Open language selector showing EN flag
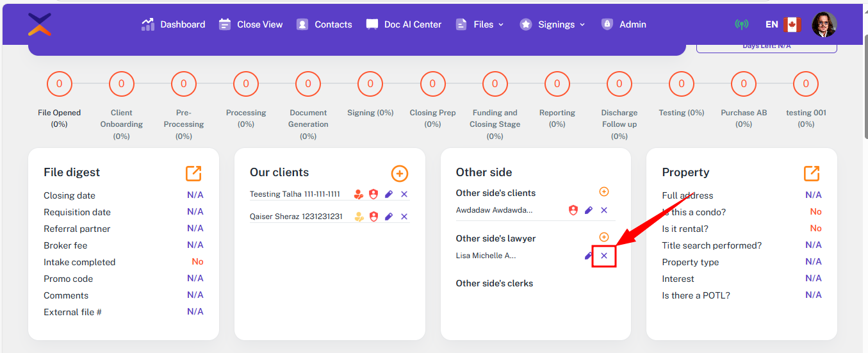Viewport: 868px width, 353px height. (x=783, y=24)
